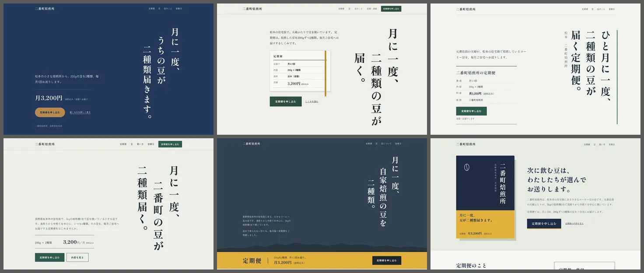Select 店のこと in the top-middle mockup's nav
This screenshot has height=273, width=644.
click(x=359, y=9)
